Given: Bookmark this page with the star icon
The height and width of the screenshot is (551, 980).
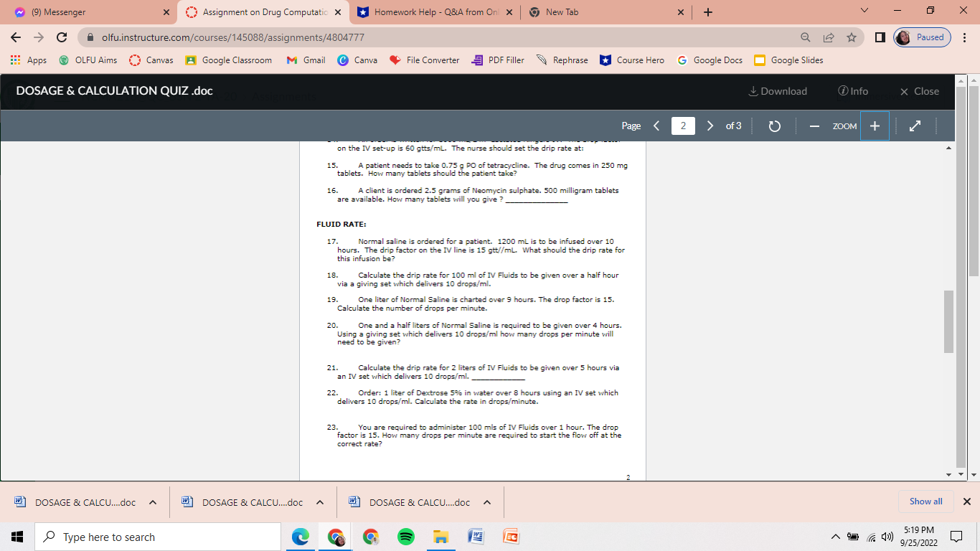Looking at the screenshot, I should click(851, 37).
